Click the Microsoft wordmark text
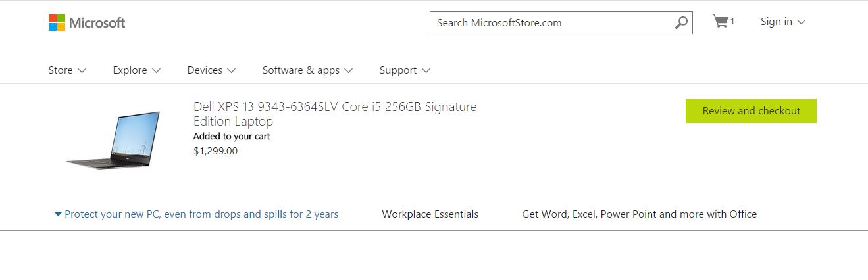Image resolution: width=868 pixels, height=280 pixels. (x=97, y=23)
